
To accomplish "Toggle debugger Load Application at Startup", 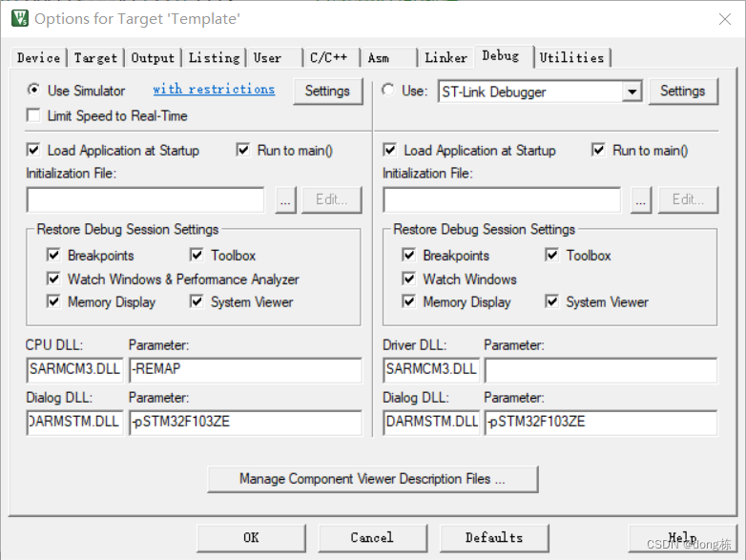I will (x=389, y=151).
